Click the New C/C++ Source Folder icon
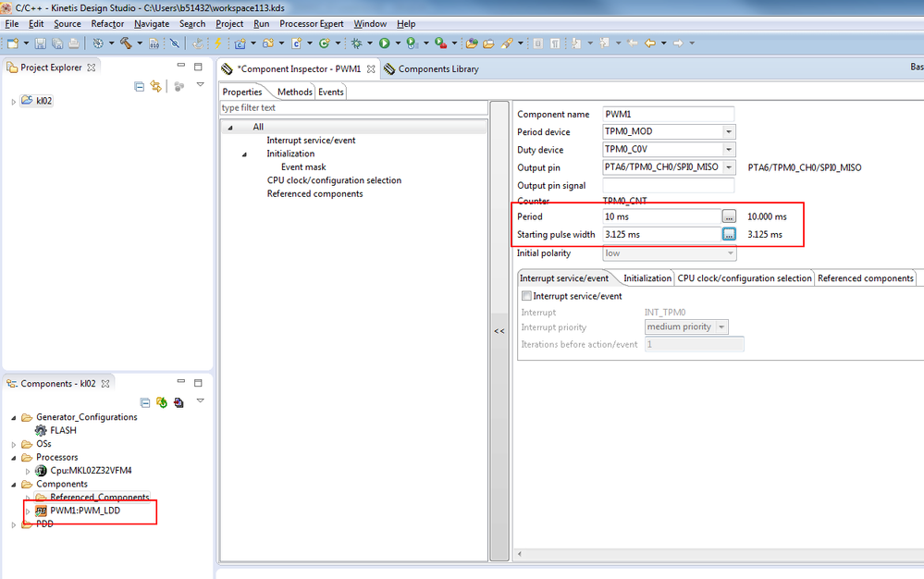 (x=268, y=43)
